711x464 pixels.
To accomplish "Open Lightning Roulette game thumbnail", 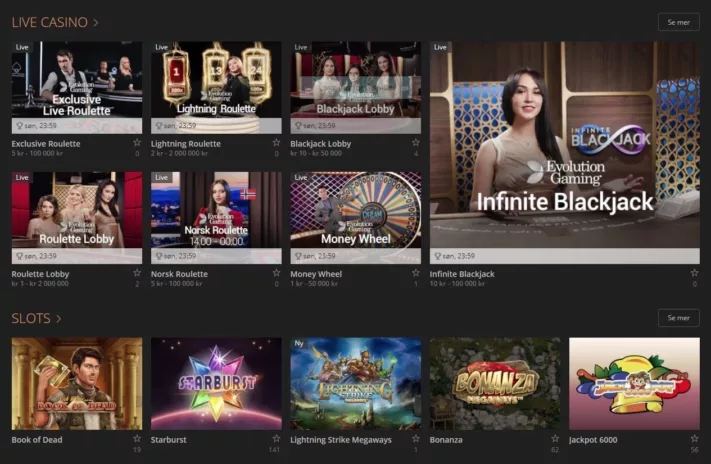I will pos(216,88).
